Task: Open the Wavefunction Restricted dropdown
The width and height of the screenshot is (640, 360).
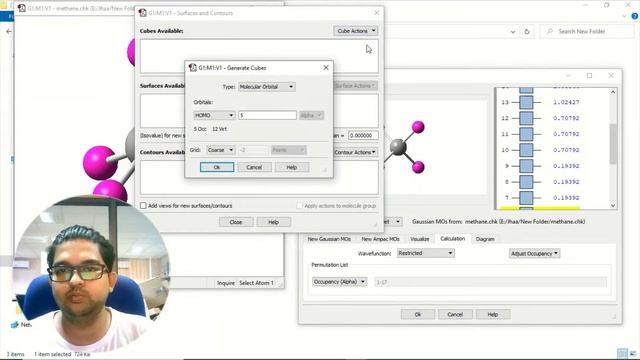Action: point(426,253)
